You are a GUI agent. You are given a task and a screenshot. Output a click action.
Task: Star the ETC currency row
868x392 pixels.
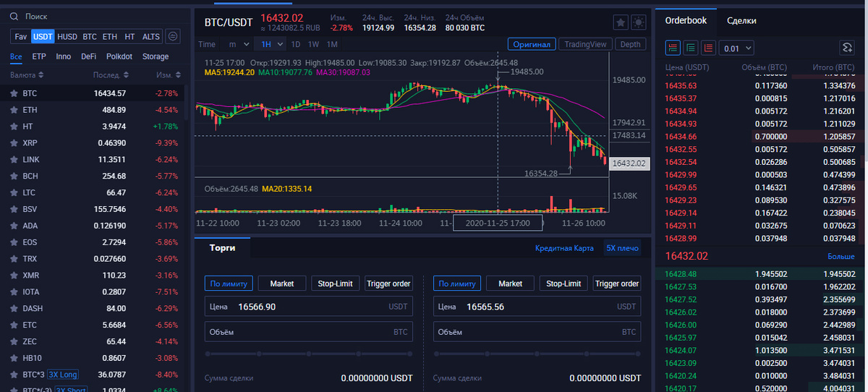click(x=14, y=325)
